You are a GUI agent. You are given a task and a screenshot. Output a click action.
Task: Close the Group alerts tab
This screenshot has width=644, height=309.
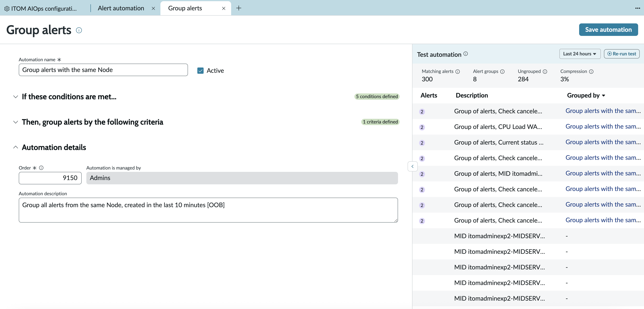224,9
